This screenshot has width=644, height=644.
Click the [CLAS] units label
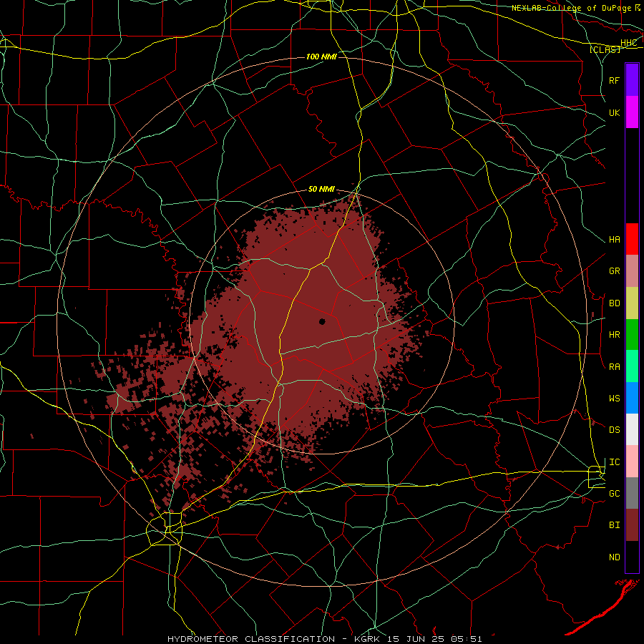pos(605,49)
